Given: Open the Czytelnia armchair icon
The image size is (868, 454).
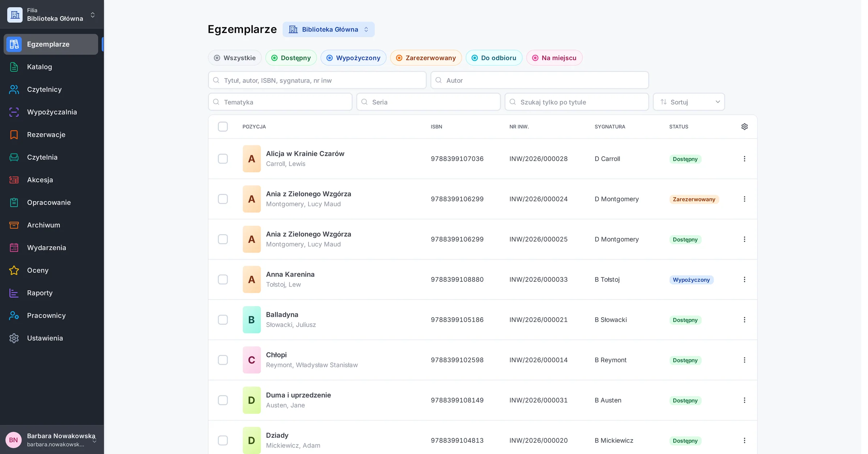Looking at the screenshot, I should (14, 157).
